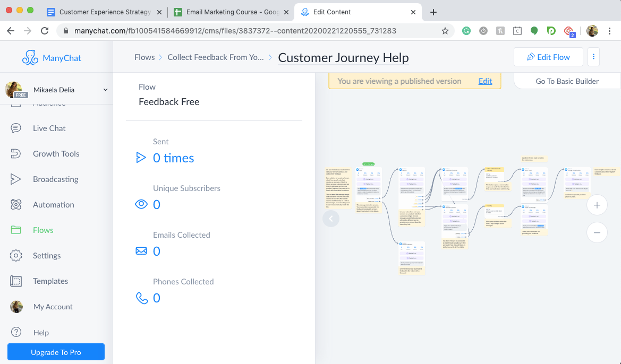
Task: Click the Sent play arrow icon
Action: coord(141,158)
